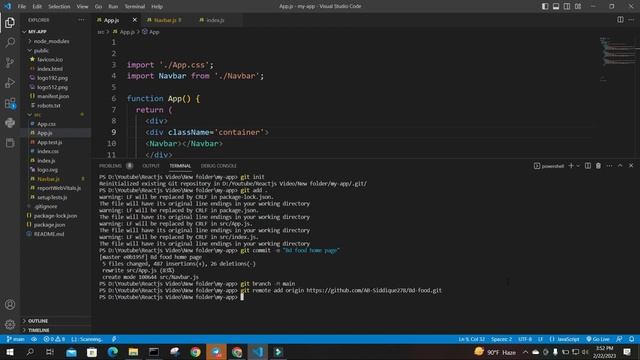This screenshot has height=360, width=640.
Task: Open Explorer panel More Actions ellipsis
Action: pyautogui.click(x=82, y=20)
